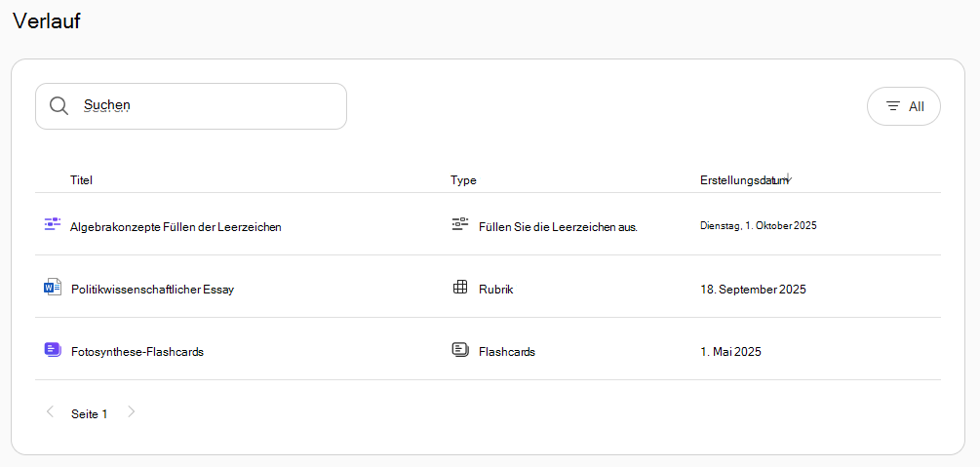Viewport: 980px width, 467px height.
Task: Click into the Suchen search field
Action: tap(190, 106)
